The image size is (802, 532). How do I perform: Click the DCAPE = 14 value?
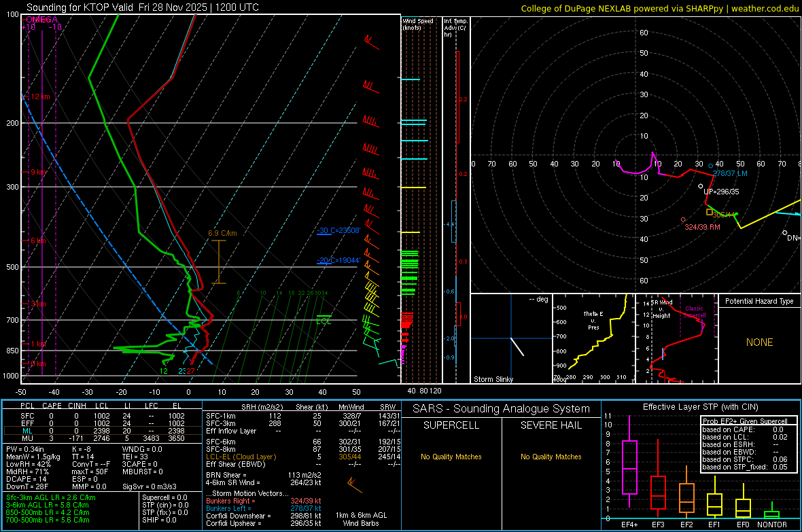(26, 479)
